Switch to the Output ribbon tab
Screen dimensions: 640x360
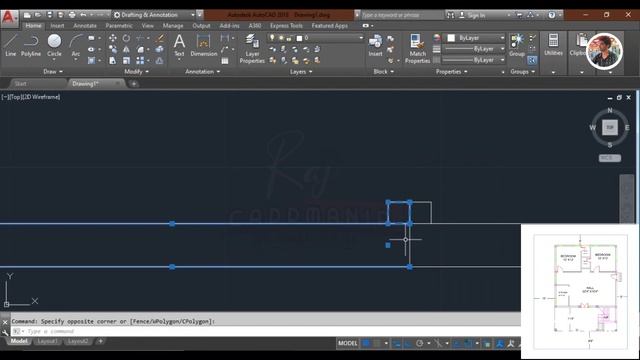(201, 26)
